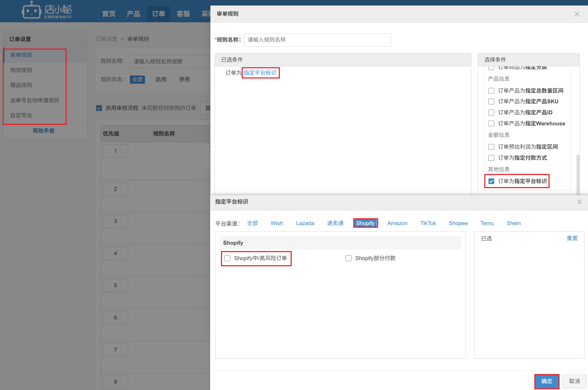Choose 全部 platform channel filter
Screen dimensions: 588x390
coord(252,223)
